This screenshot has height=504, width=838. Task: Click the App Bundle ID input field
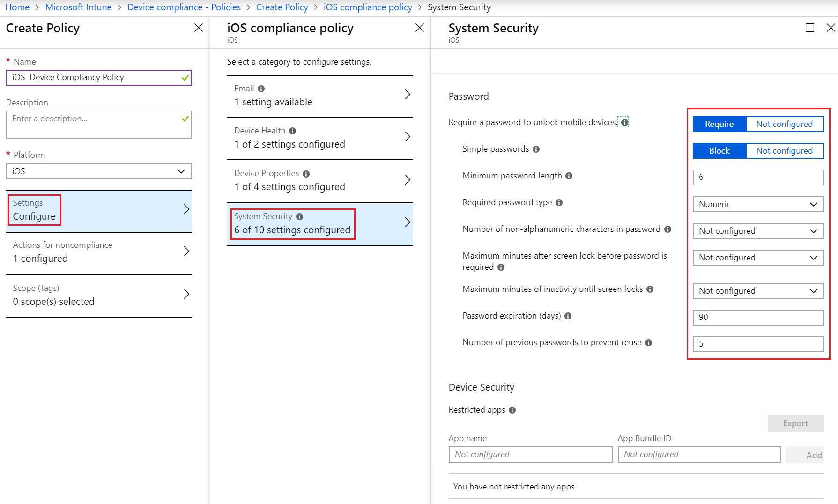[698, 454]
